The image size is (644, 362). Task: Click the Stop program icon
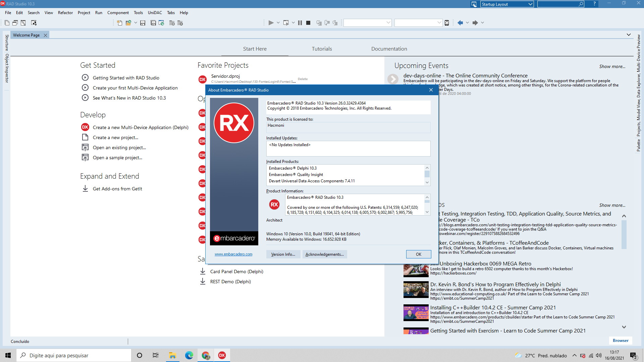click(308, 23)
